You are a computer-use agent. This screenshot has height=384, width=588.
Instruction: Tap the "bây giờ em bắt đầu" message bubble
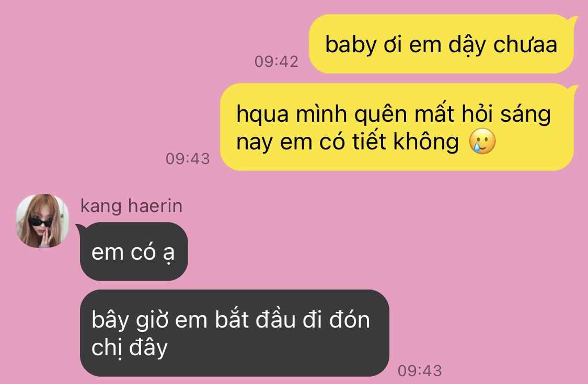(x=234, y=333)
